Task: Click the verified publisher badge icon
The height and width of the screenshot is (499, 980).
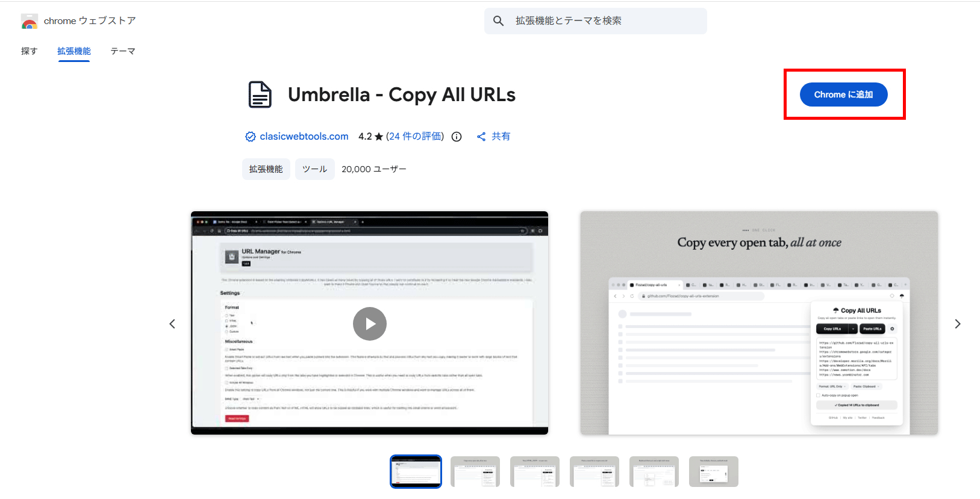Action: tap(251, 137)
